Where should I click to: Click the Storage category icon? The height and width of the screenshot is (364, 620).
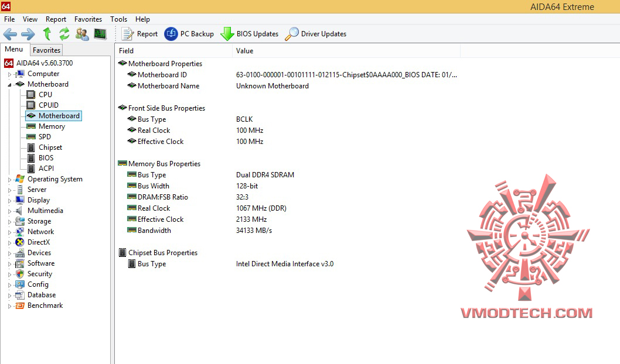click(x=20, y=221)
